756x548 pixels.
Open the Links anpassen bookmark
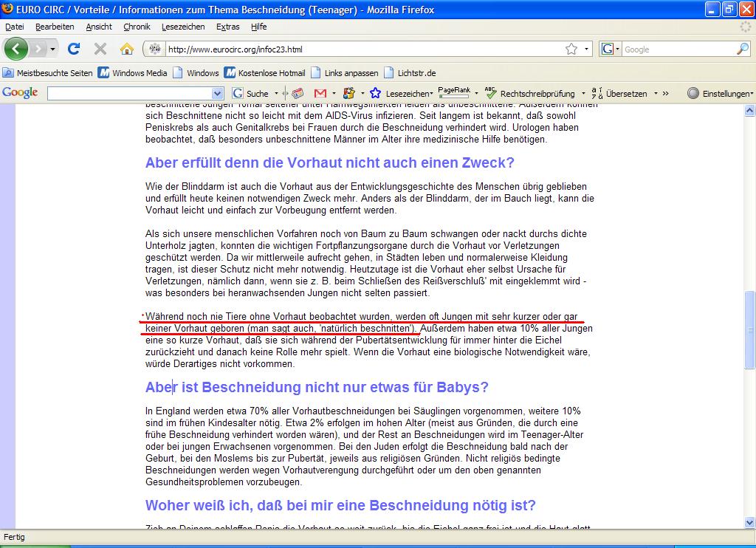pyautogui.click(x=345, y=73)
